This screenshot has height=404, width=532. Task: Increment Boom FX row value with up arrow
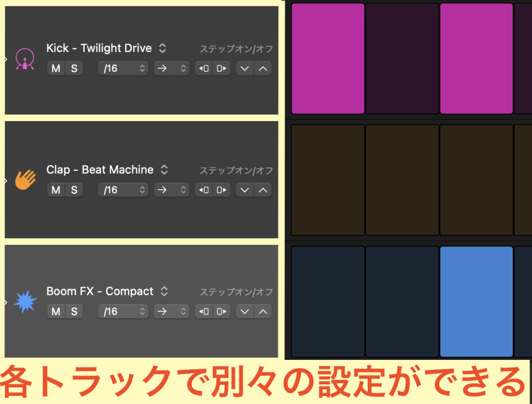tap(263, 311)
